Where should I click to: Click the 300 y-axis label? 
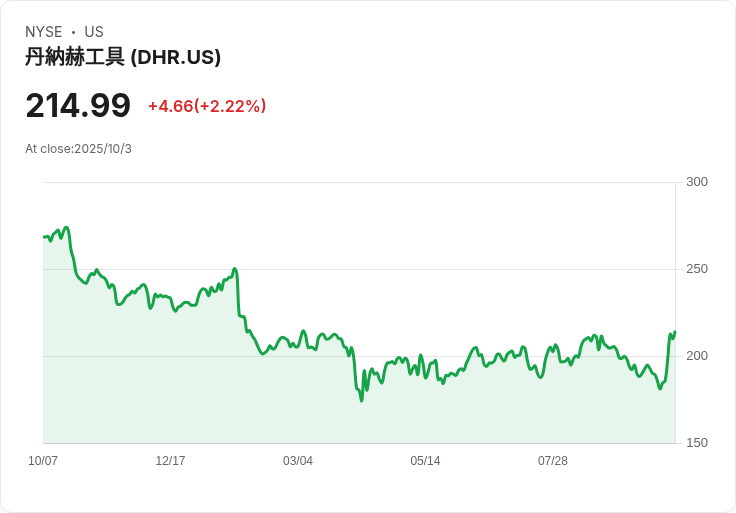click(x=697, y=182)
